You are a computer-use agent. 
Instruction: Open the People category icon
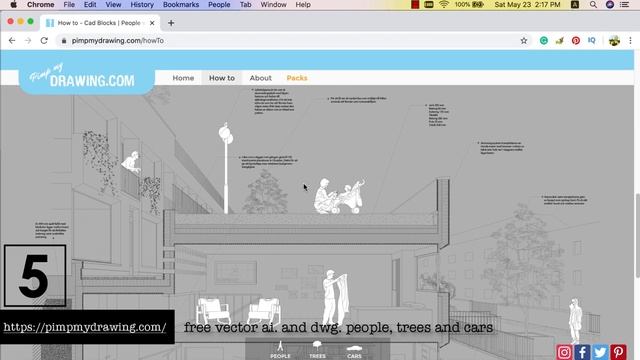280,350
